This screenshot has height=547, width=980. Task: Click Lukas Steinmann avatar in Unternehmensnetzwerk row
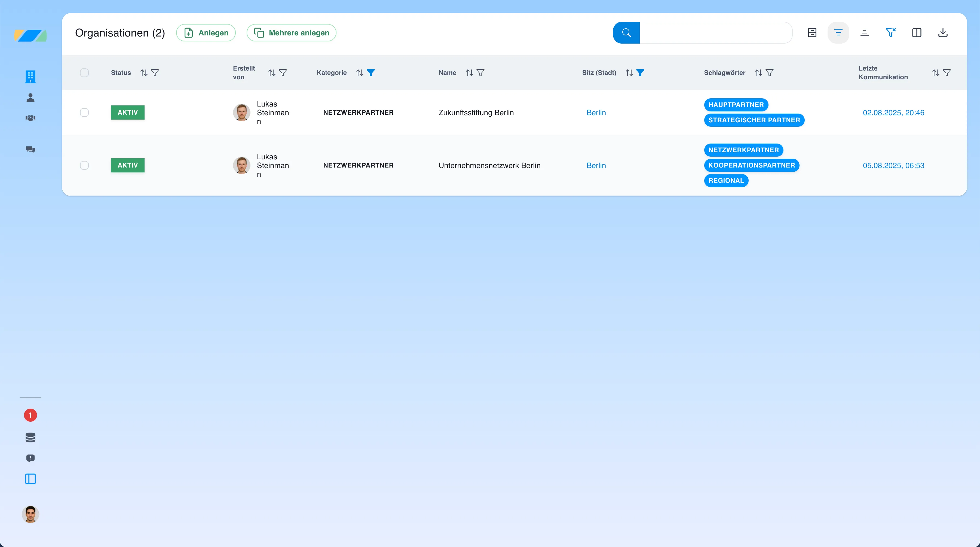click(x=241, y=165)
